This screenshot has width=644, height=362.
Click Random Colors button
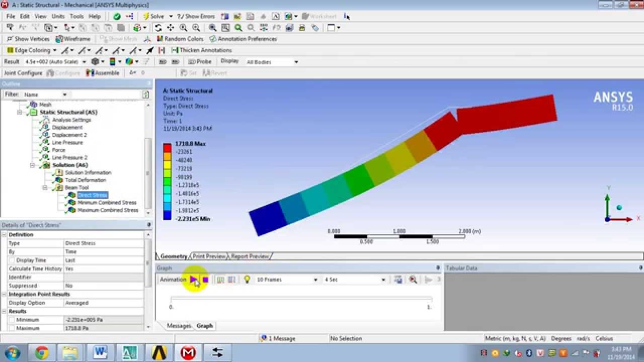point(180,39)
